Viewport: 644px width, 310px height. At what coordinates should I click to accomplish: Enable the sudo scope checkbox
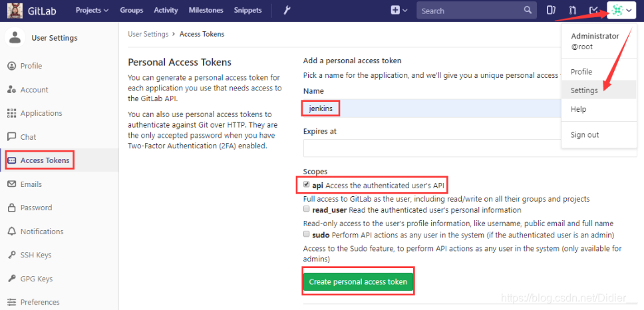(x=306, y=234)
